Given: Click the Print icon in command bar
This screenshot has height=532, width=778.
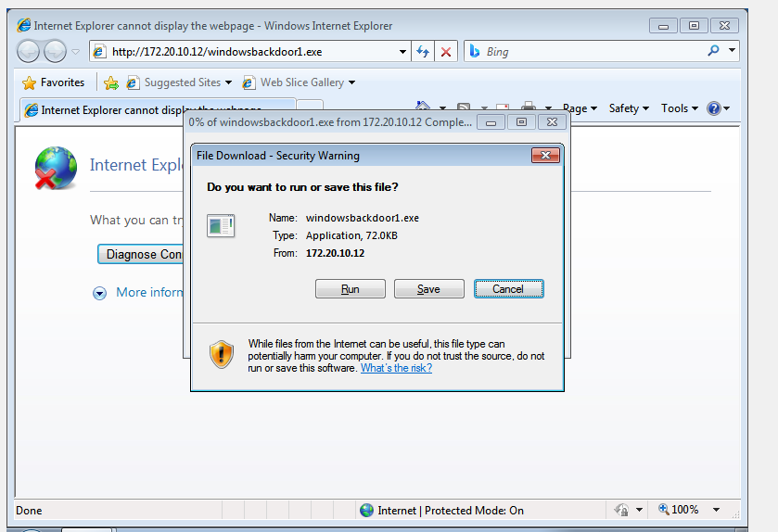Looking at the screenshot, I should 529,106.
